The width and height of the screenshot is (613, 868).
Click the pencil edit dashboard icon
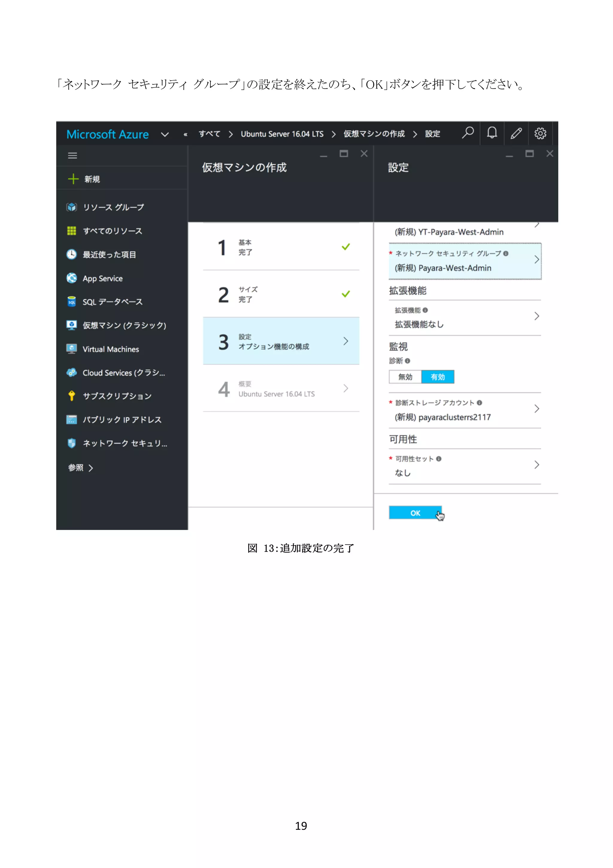pyautogui.click(x=516, y=133)
